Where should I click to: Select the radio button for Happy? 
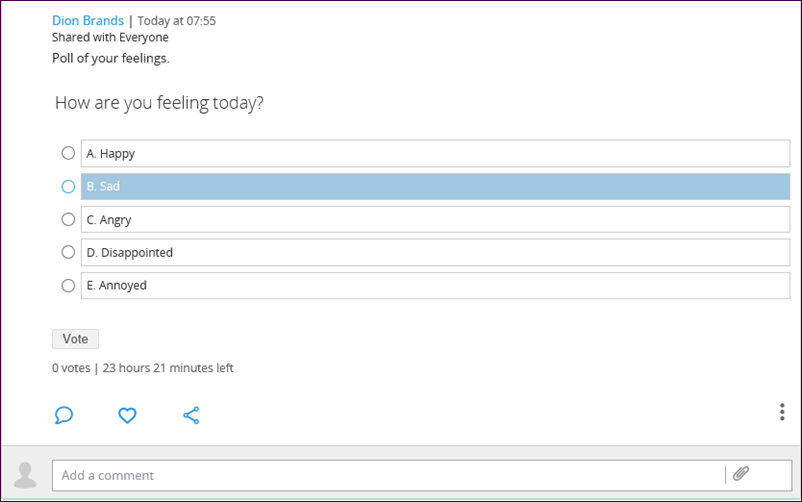coord(68,153)
